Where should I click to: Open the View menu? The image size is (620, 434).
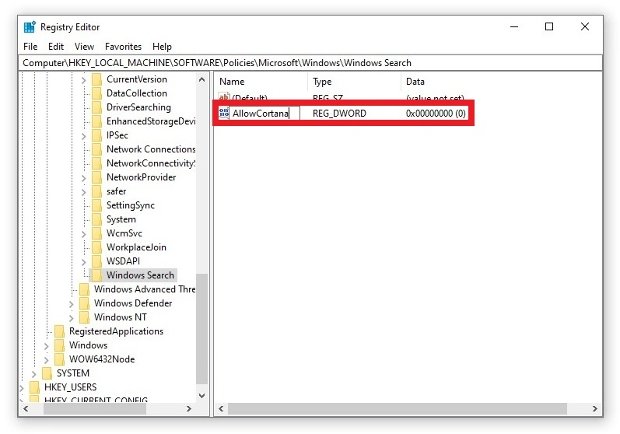[84, 47]
